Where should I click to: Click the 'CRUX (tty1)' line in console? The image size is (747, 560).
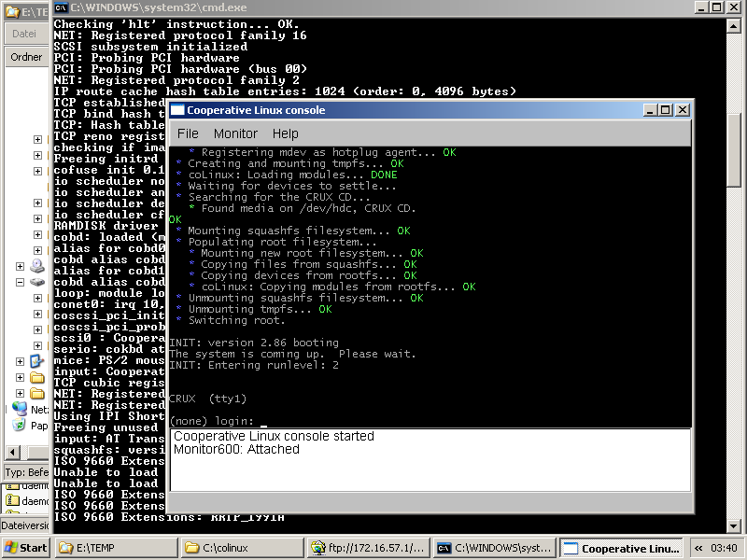[x=207, y=399]
